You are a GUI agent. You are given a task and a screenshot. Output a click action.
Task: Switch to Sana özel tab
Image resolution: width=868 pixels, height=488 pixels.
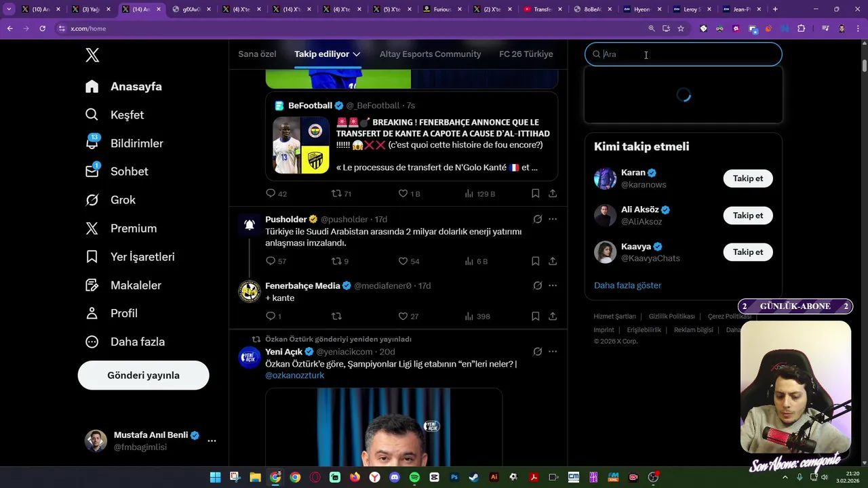(257, 54)
